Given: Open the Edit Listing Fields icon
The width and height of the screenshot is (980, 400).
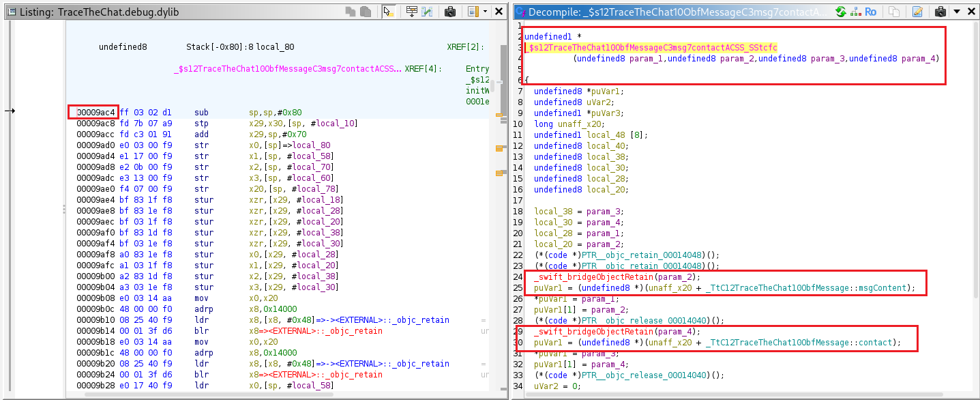Looking at the screenshot, I should [x=411, y=12].
